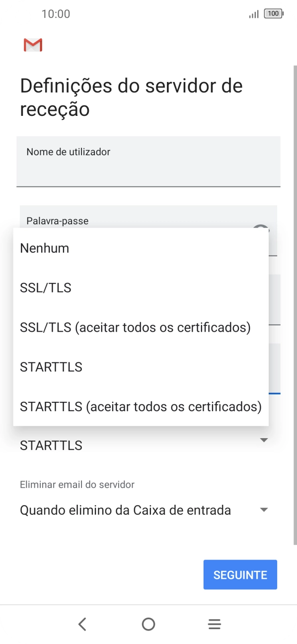The width and height of the screenshot is (297, 644).
Task: Focus the Palavra-passe field
Action: (x=148, y=217)
